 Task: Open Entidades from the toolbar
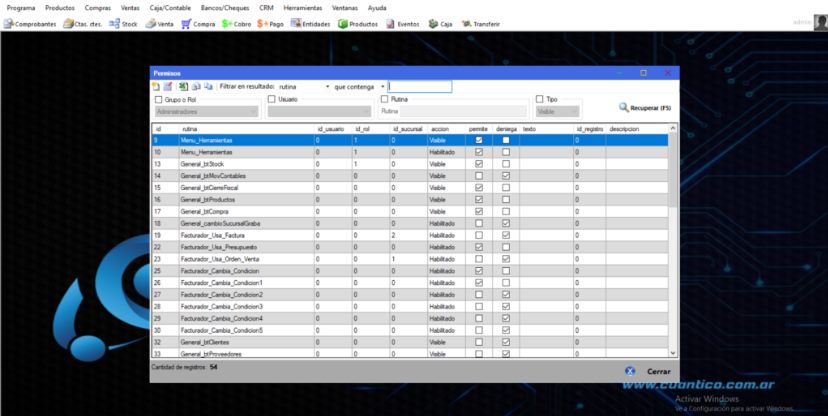tap(310, 24)
